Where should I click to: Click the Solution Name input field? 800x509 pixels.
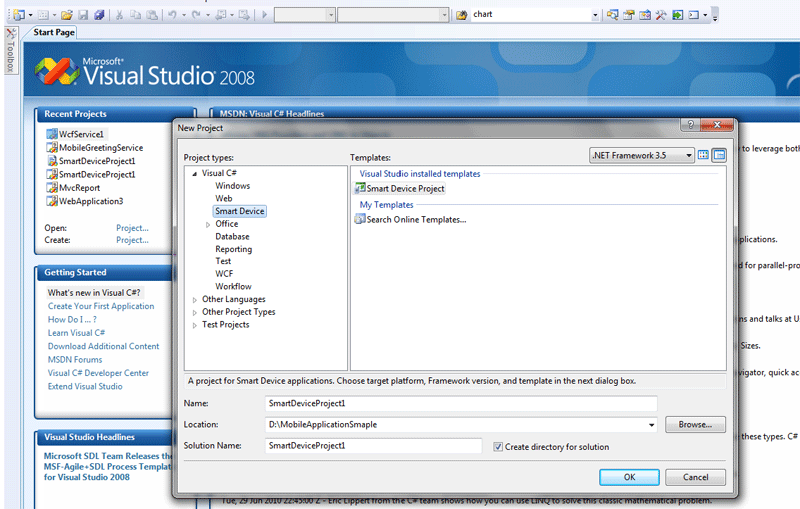[x=373, y=446]
